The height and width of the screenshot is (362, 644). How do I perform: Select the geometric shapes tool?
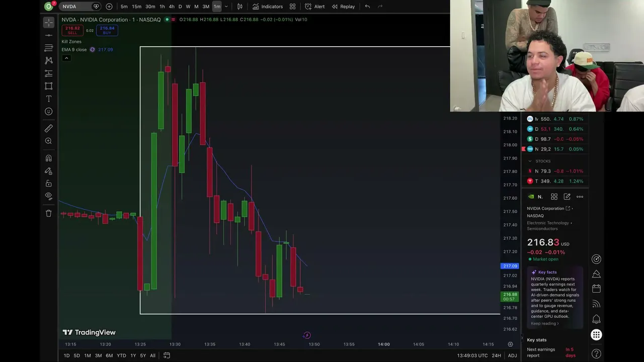[x=48, y=86]
